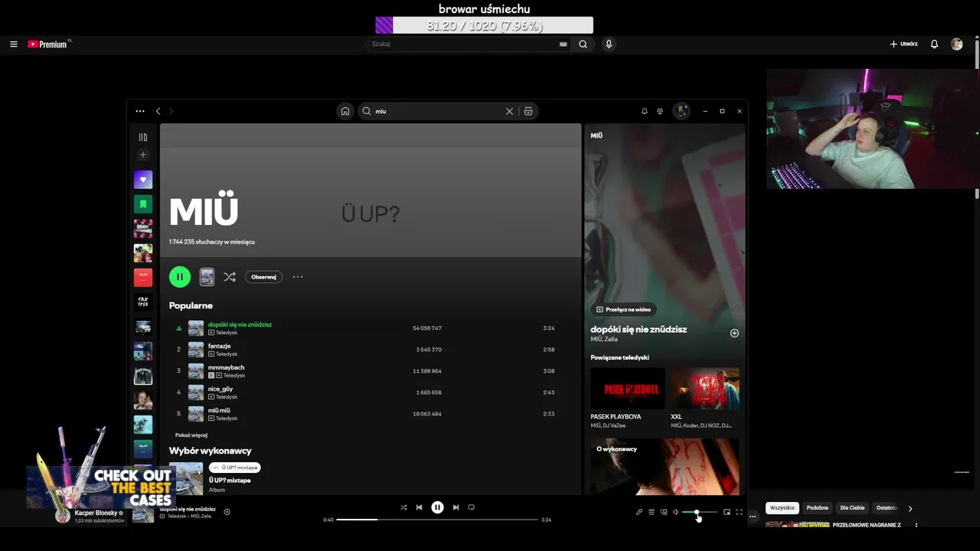Create new playlist with plus button
Viewport: 980px width, 551px height.
pos(143,155)
